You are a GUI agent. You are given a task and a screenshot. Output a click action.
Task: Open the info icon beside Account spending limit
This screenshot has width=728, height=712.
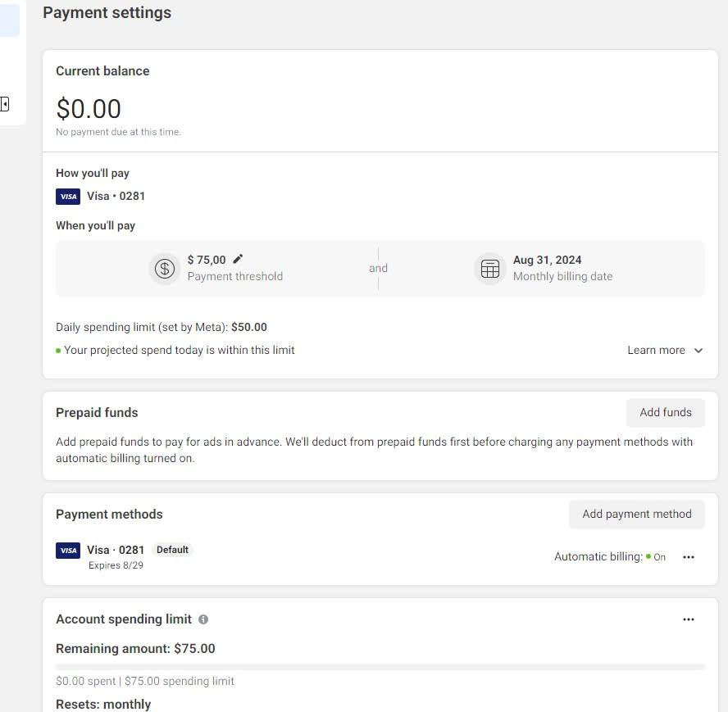pyautogui.click(x=203, y=619)
